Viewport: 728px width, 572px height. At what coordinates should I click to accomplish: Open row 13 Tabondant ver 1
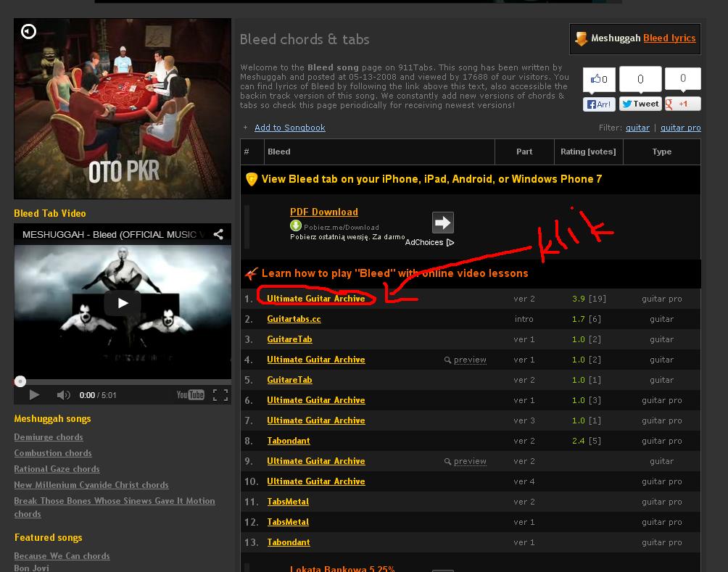[289, 542]
